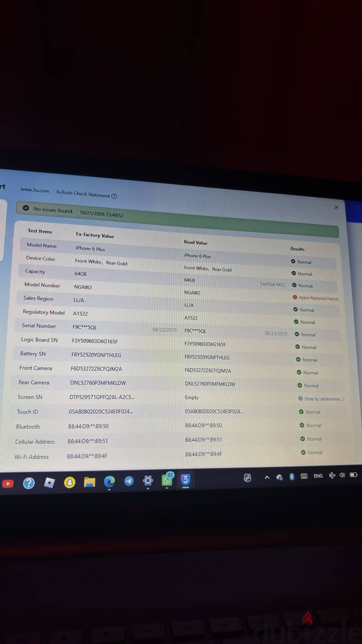362x644 pixels.
Task: Click the red warning icon for Apple Replaced Device
Action: (295, 298)
